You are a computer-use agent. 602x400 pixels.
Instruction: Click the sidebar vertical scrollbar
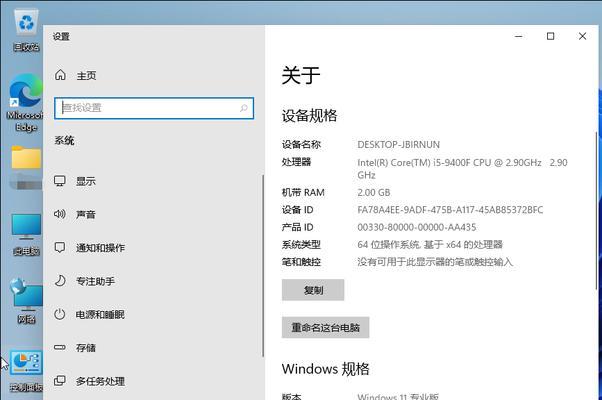[x=263, y=266]
